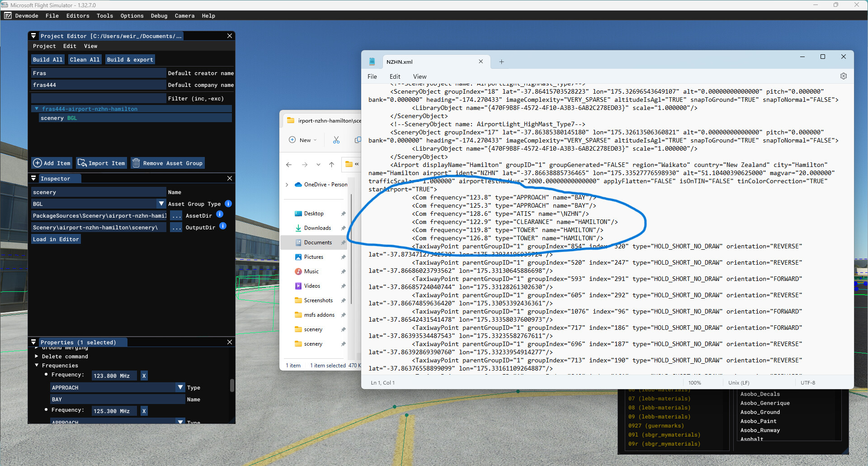
Task: Click the Build All button
Action: [48, 59]
